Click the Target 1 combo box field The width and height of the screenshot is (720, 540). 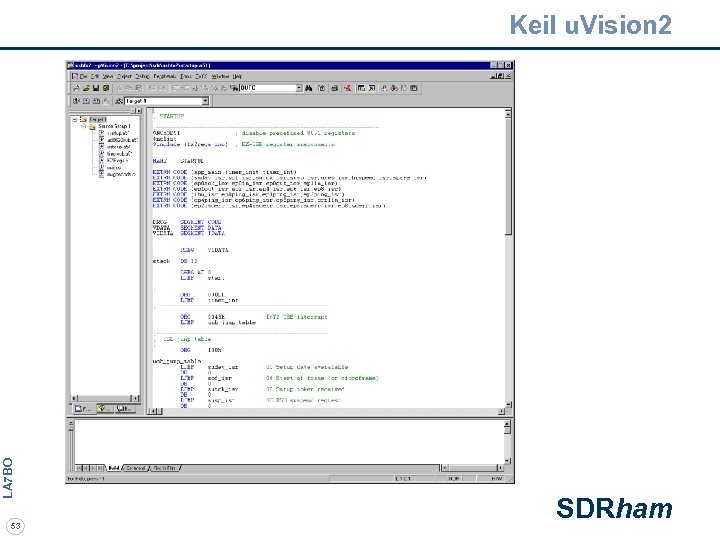click(163, 101)
